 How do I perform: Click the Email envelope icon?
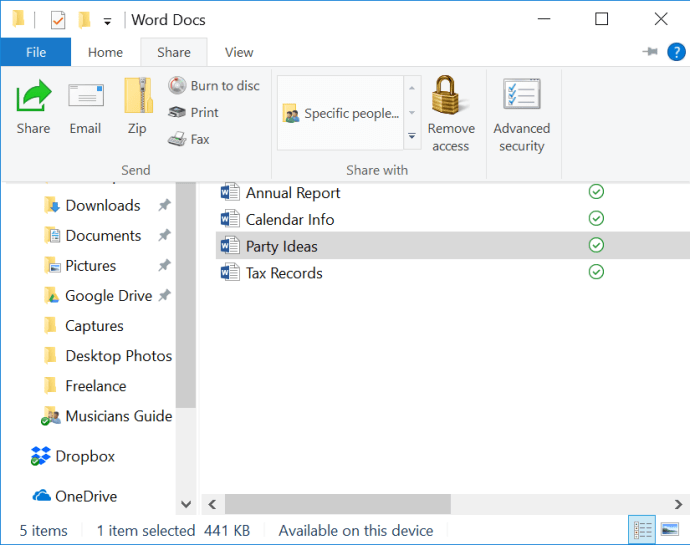pos(86,95)
